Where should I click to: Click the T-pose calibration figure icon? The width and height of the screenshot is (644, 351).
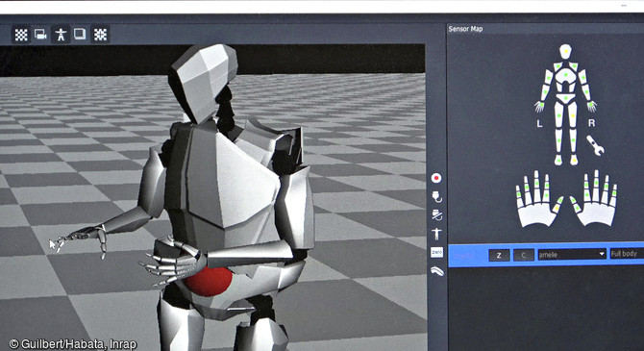click(436, 234)
